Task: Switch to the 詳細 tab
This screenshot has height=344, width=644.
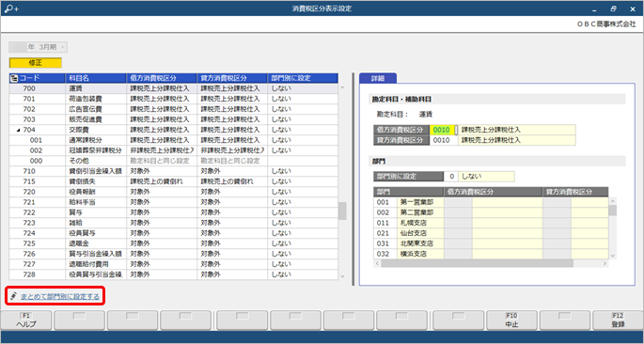Action: coord(378,78)
